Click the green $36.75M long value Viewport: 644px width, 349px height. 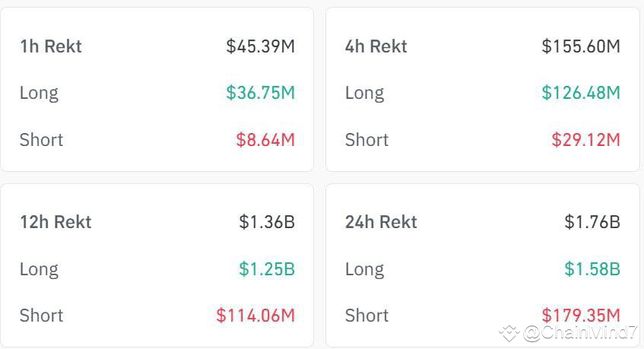pyautogui.click(x=260, y=93)
